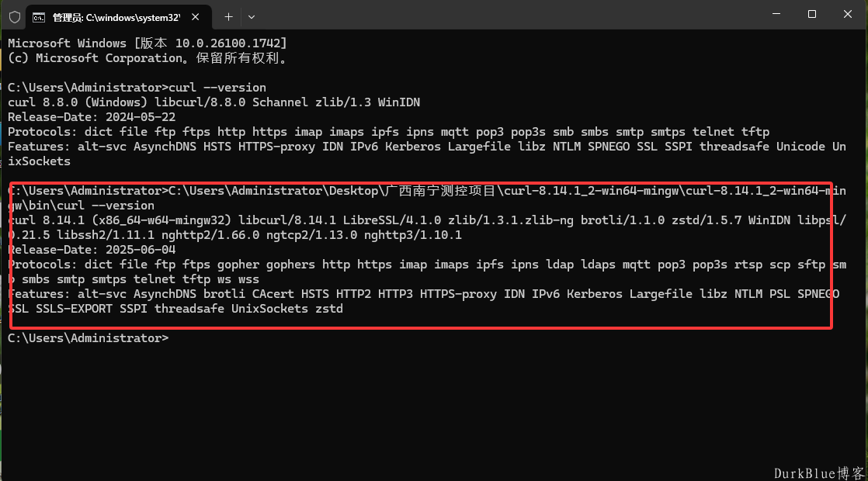Screen dimensions: 868x481
Task: Click the command prompt icon on the tab
Action: pyautogui.click(x=39, y=18)
